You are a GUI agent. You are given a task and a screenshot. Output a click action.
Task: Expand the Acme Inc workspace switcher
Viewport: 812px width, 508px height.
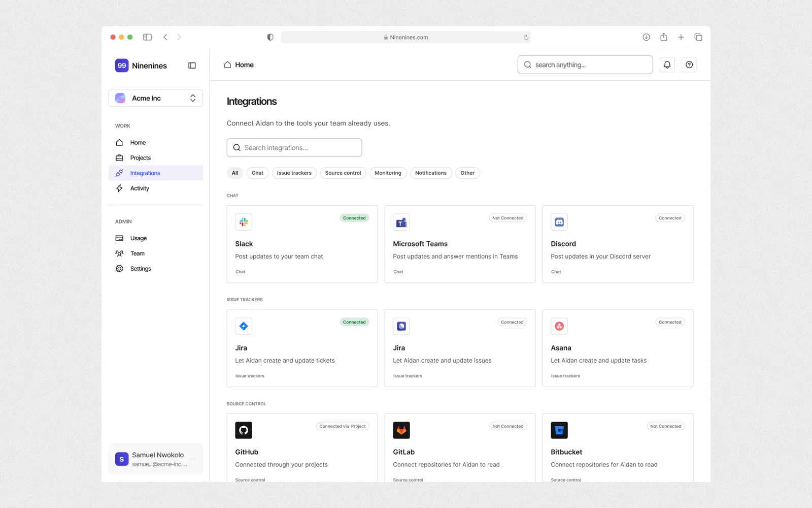tap(156, 98)
